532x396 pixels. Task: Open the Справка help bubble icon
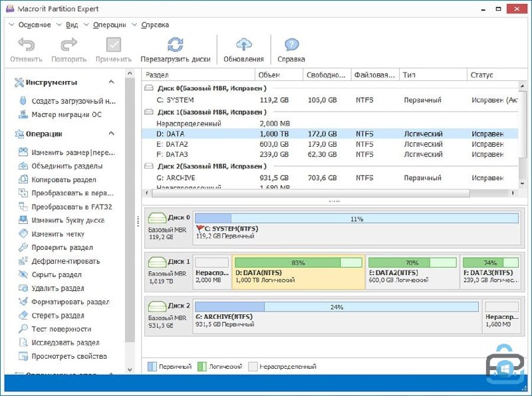point(291,45)
